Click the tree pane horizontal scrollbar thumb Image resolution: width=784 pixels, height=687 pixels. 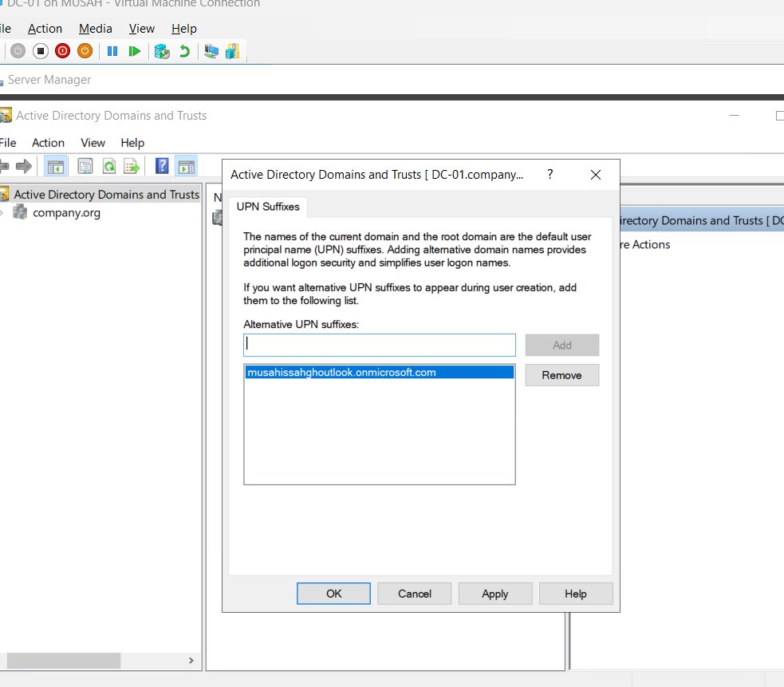[x=64, y=661]
